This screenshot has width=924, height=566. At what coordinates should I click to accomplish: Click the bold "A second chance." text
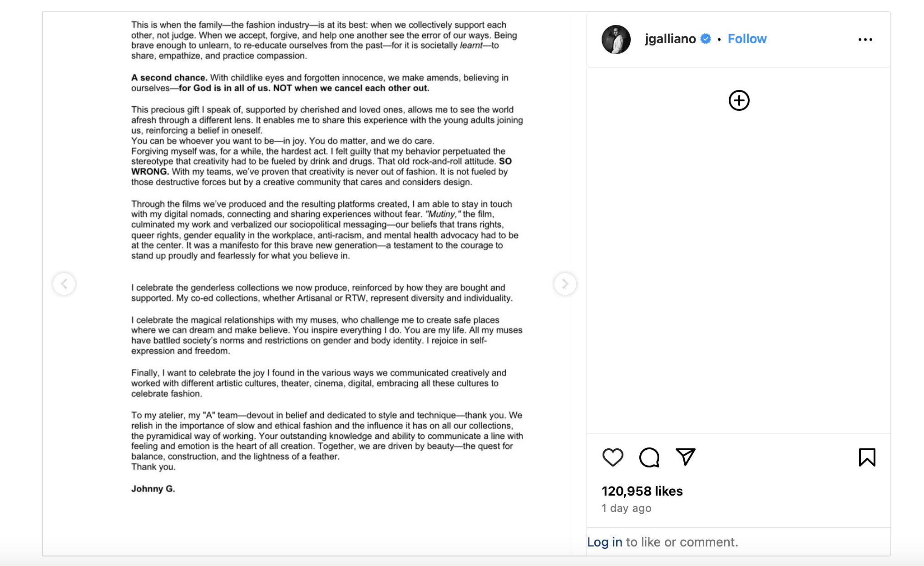pos(169,78)
